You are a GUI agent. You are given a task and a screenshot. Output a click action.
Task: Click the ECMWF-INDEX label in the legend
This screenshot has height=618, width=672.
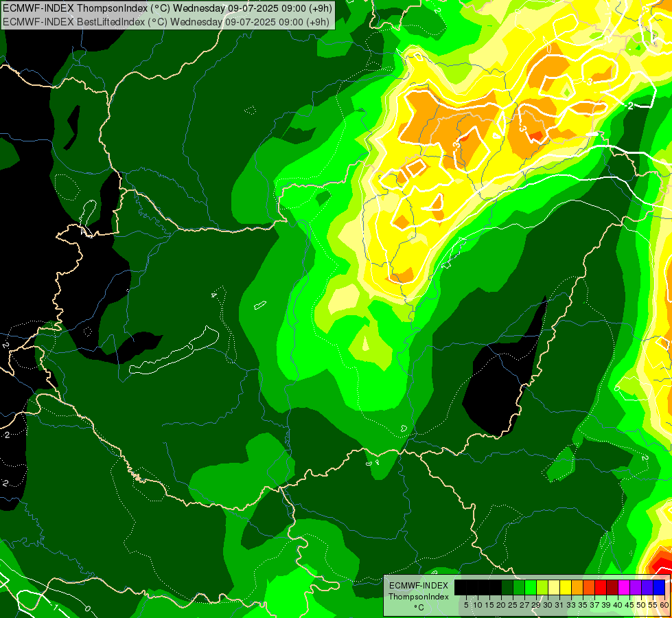(419, 586)
